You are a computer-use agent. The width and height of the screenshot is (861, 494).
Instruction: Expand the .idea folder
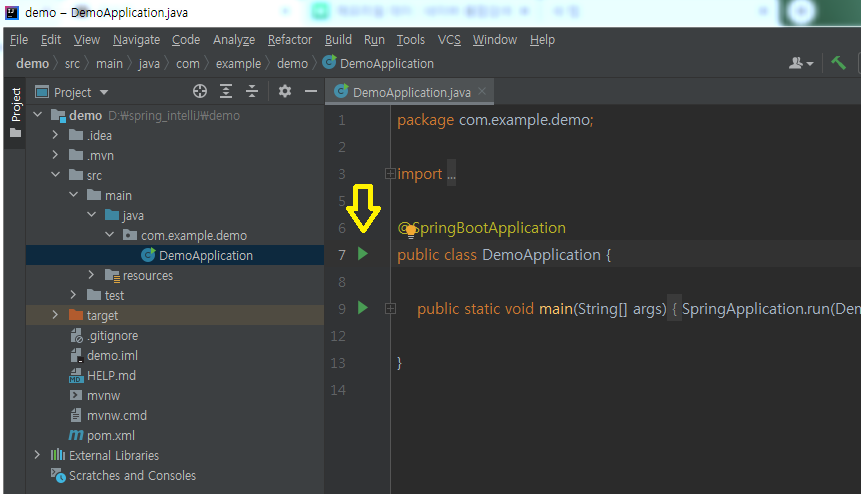pos(55,134)
